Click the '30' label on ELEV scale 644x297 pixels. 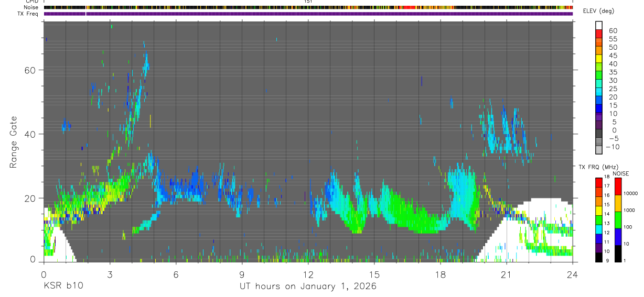pyautogui.click(x=613, y=81)
